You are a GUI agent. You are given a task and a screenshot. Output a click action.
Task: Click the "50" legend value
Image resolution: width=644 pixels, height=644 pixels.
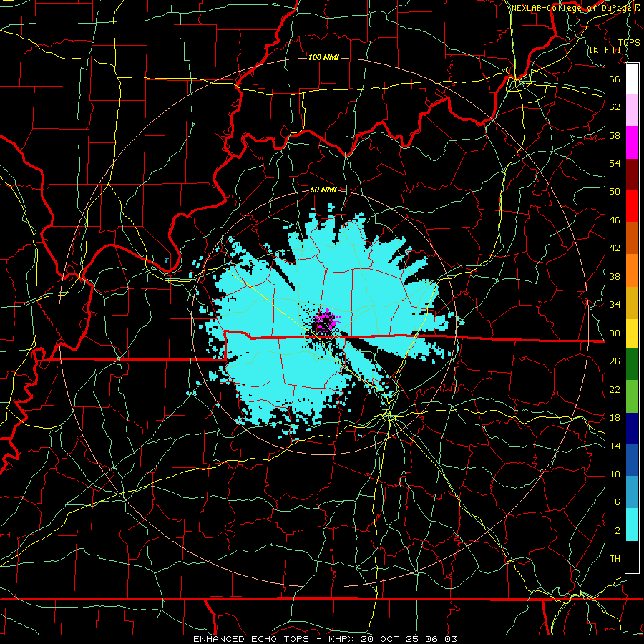[x=615, y=192]
